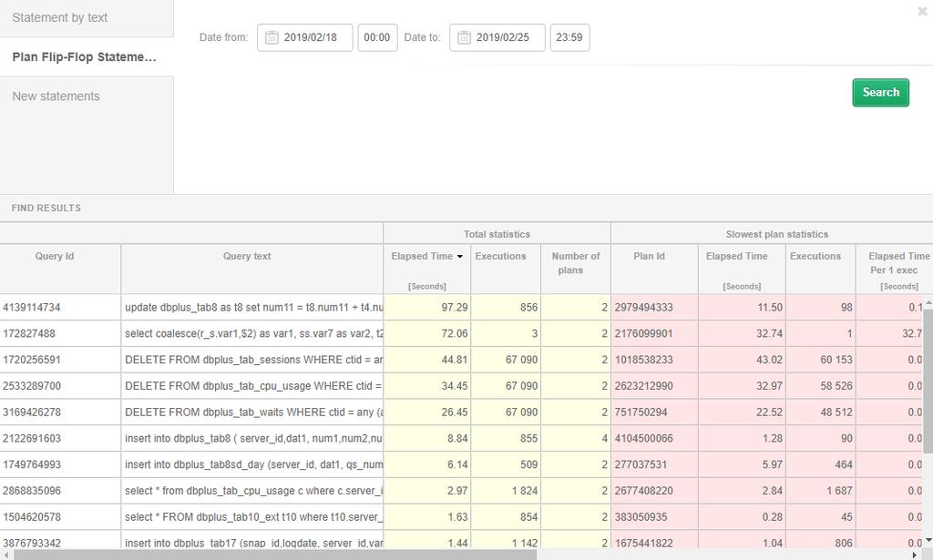
Task: Click the calendar icon in Date to field
Action: (464, 37)
